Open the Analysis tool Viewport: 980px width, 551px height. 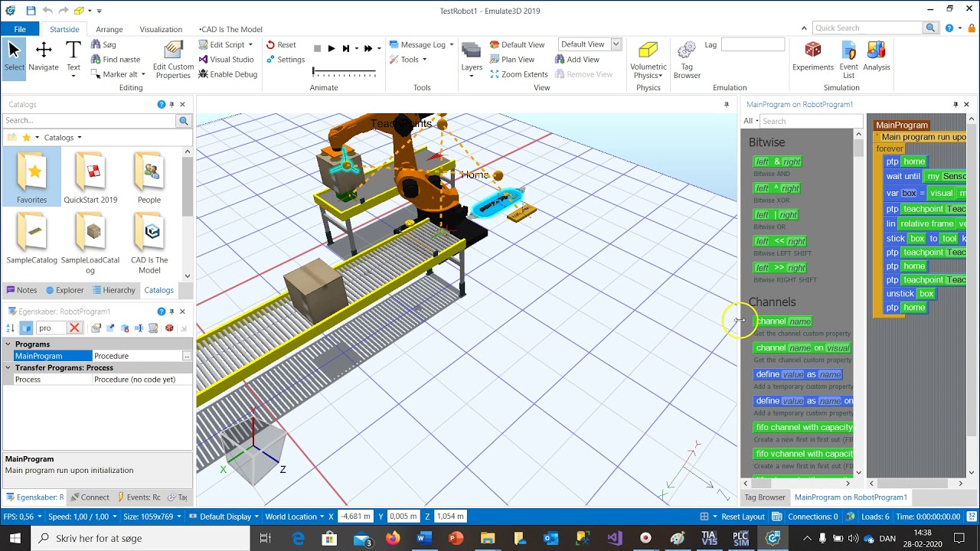click(877, 56)
